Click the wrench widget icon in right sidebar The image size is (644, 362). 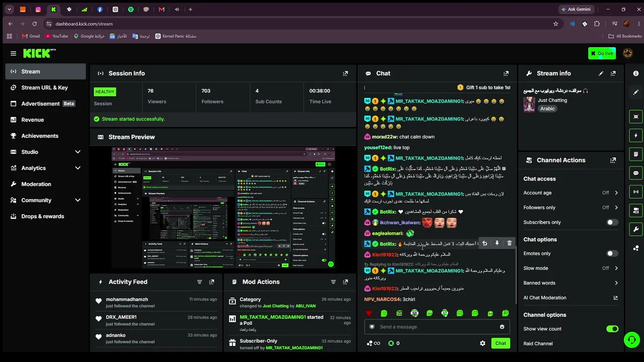tap(636, 229)
